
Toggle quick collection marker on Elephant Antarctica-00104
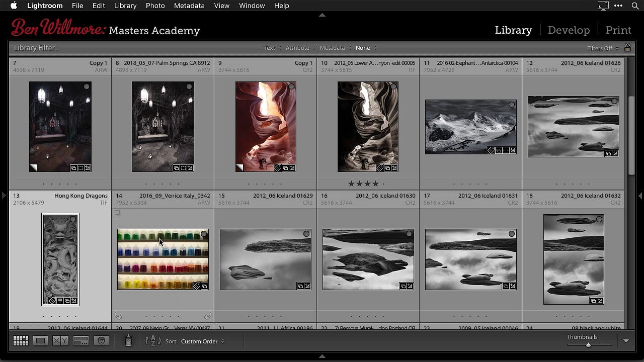pyautogui.click(x=511, y=105)
